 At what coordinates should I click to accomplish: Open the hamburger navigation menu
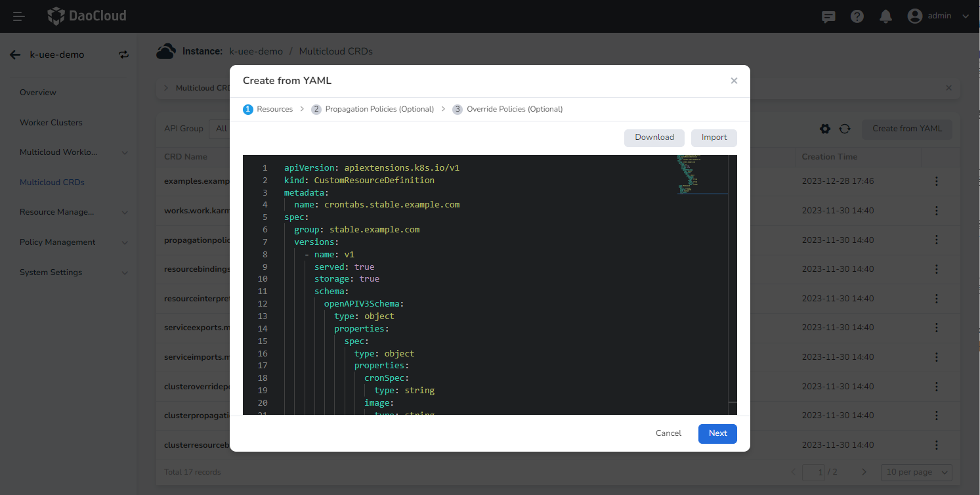point(18,16)
